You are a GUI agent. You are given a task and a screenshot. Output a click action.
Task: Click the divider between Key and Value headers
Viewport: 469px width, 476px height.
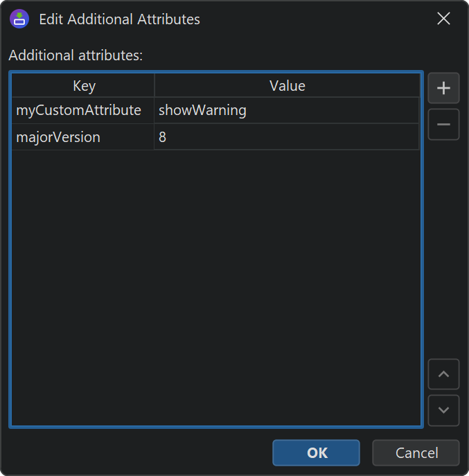pyautogui.click(x=154, y=86)
